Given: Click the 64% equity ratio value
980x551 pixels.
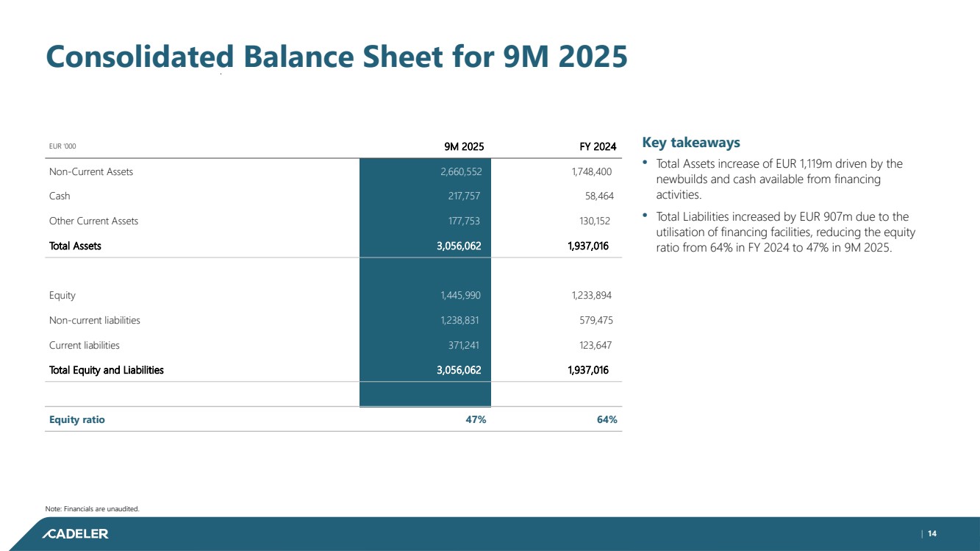Looking at the screenshot, I should 607,419.
